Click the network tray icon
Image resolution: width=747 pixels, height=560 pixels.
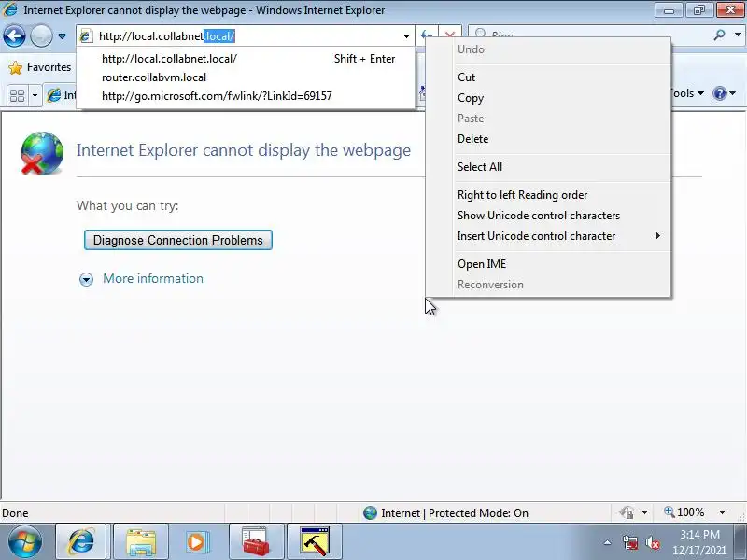tap(630, 542)
